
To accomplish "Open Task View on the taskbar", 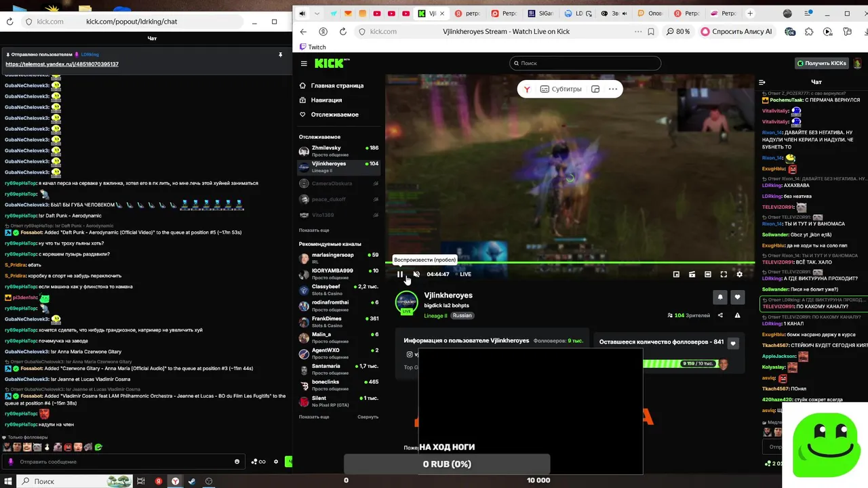I will click(141, 481).
